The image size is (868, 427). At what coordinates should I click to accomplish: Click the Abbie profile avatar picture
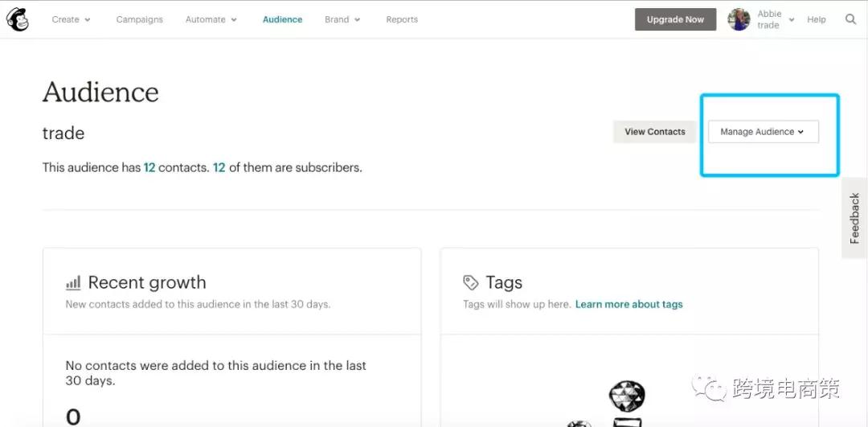tap(739, 19)
